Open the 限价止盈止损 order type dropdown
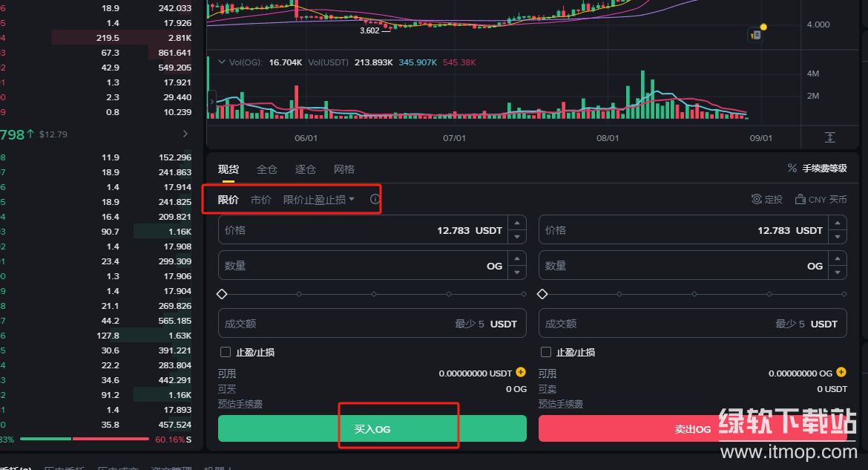The image size is (868, 470). 319,199
